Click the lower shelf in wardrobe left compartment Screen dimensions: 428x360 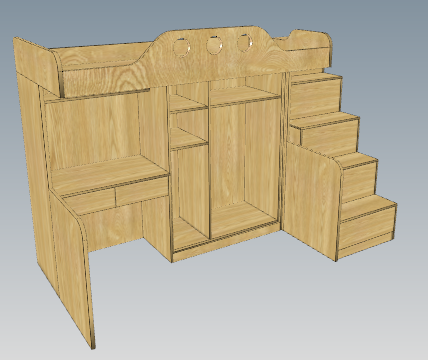[x=187, y=140]
